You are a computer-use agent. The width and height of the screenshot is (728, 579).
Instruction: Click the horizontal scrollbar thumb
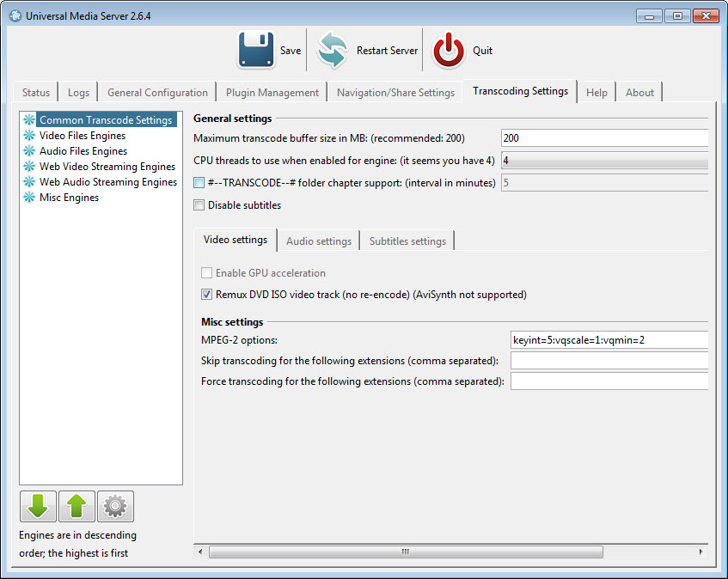pos(406,552)
